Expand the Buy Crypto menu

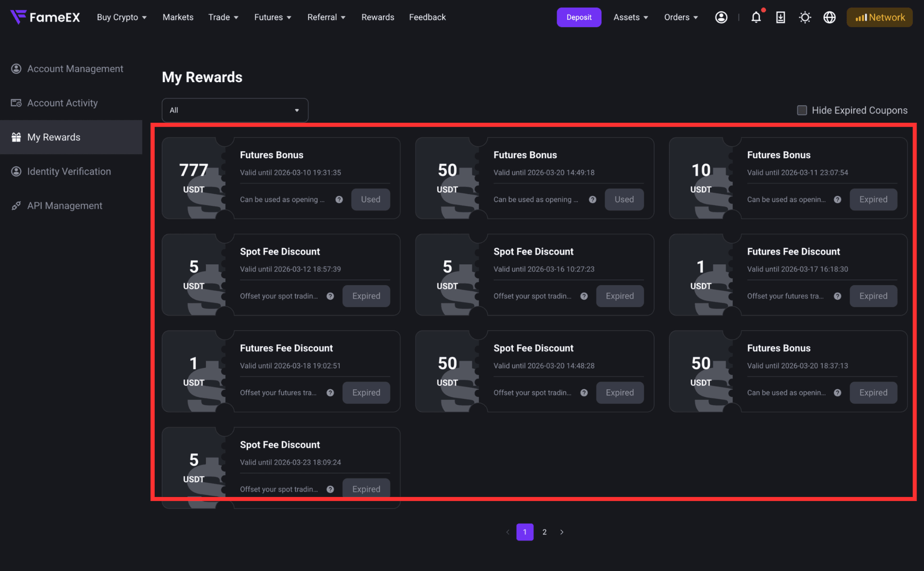122,17
